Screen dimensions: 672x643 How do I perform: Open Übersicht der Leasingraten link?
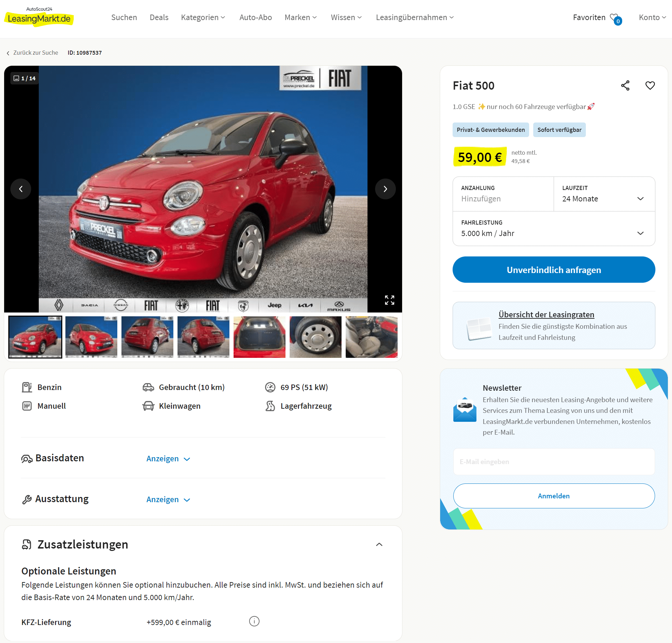click(546, 315)
